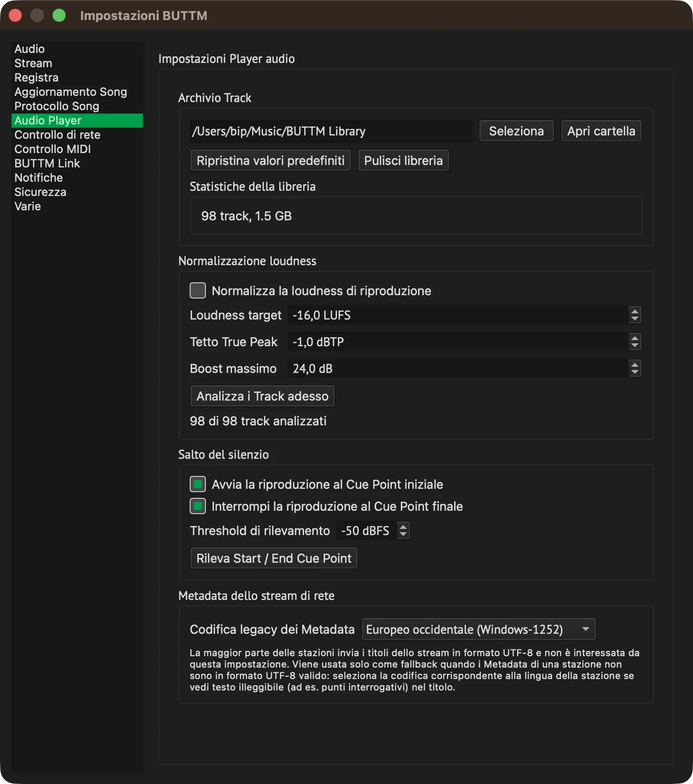
Task: Click the -50 dBFS threshold field
Action: tap(367, 531)
